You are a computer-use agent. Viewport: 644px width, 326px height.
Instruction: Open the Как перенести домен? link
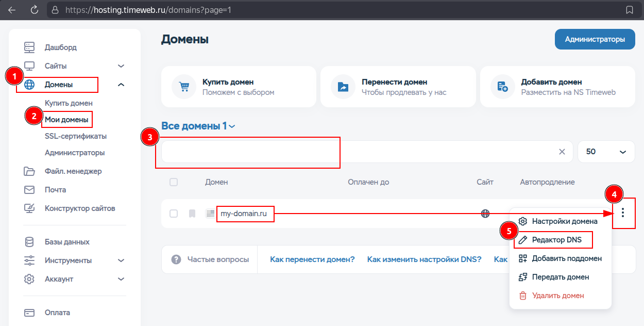tap(312, 259)
